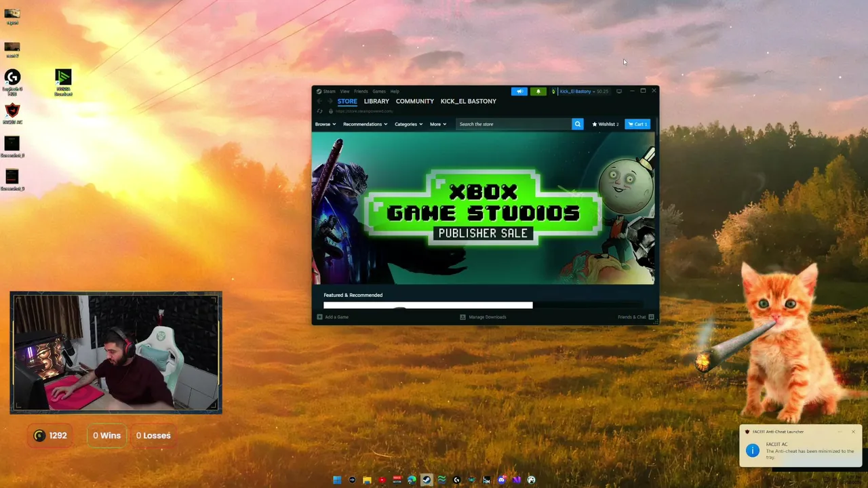The image size is (868, 488).
Task: Go forward with Steam forward arrow
Action: 330,101
